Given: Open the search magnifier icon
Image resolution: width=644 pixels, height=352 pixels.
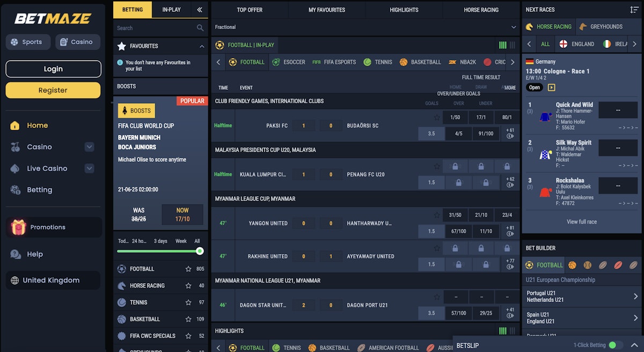Looking at the screenshot, I should tap(200, 28).
